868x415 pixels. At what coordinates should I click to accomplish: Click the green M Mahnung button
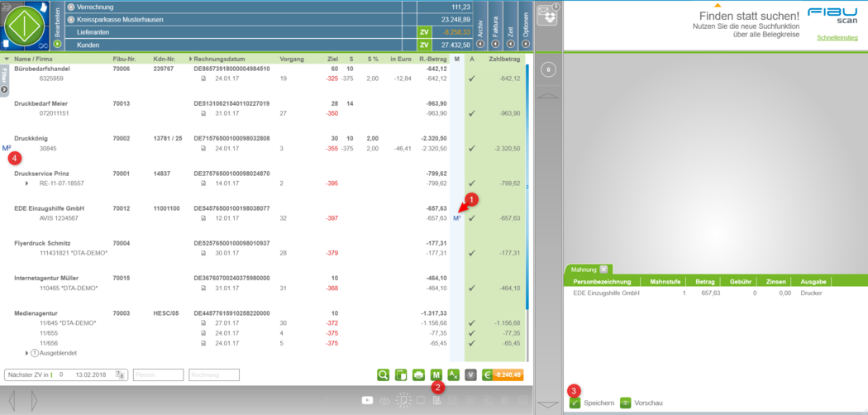pos(436,374)
